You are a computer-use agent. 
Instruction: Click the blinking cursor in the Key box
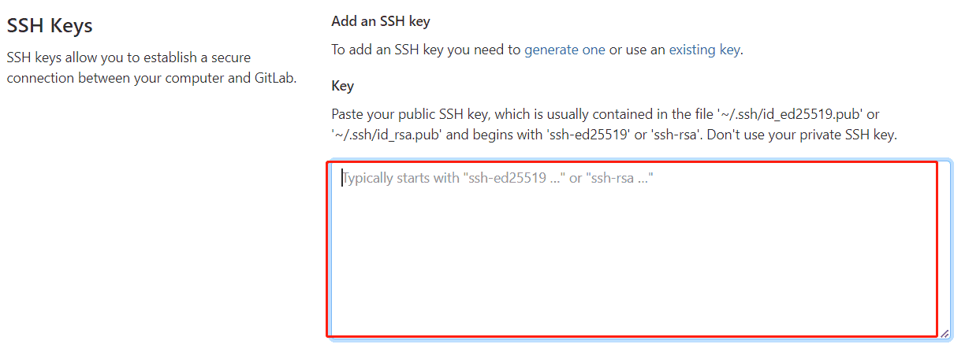(x=342, y=179)
